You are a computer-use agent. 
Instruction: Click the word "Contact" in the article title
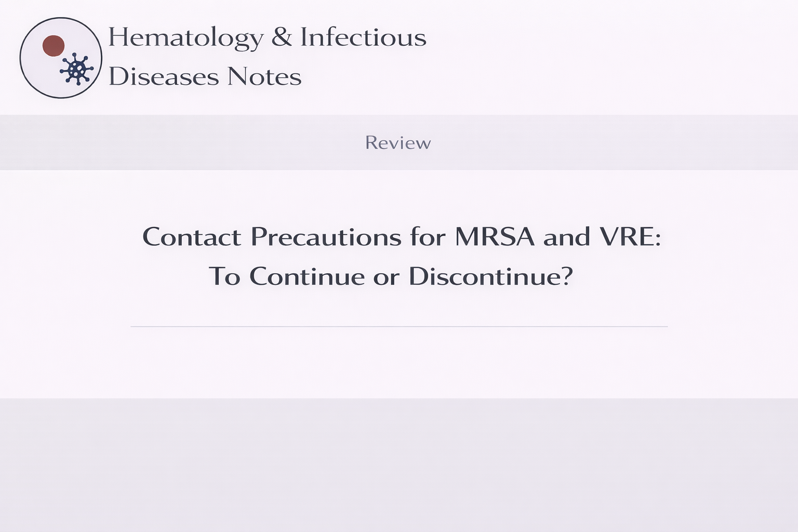pos(192,237)
